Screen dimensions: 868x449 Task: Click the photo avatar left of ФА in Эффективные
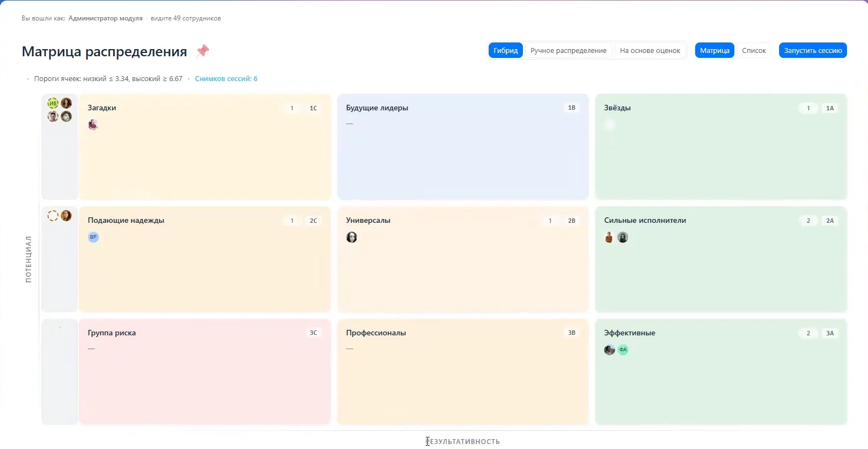point(610,350)
